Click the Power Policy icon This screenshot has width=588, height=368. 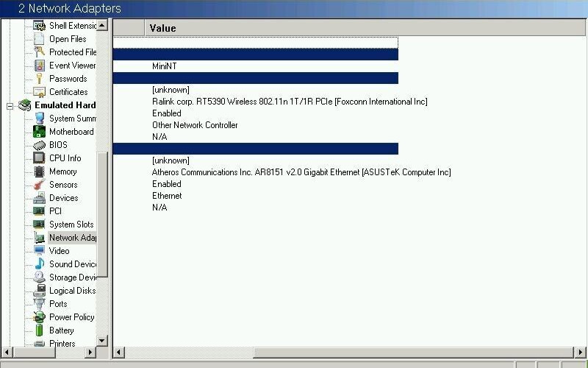[39, 317]
